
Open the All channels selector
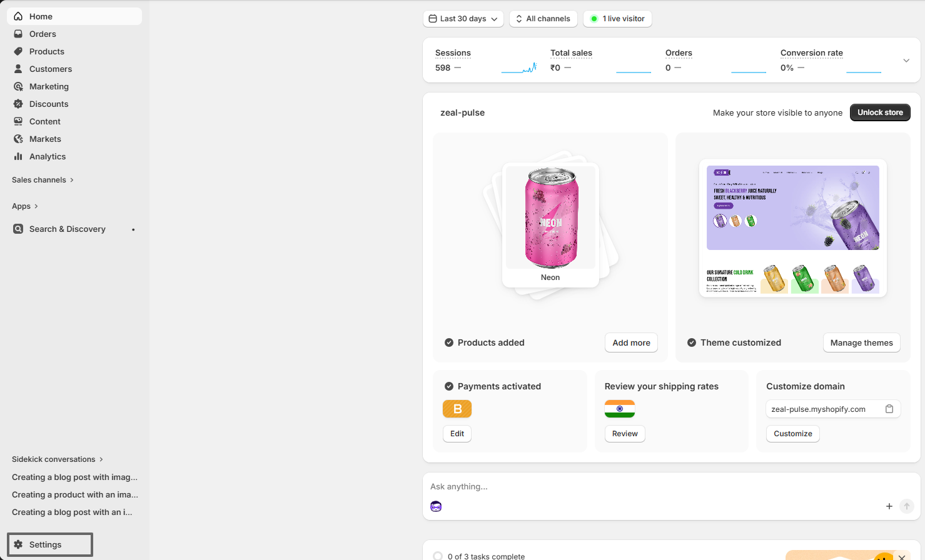(543, 19)
